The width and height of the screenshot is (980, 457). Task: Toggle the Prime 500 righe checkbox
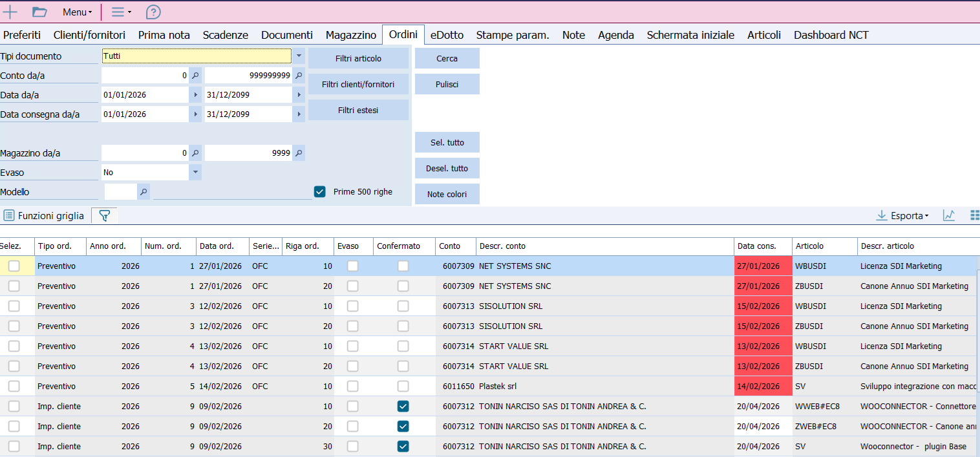319,191
